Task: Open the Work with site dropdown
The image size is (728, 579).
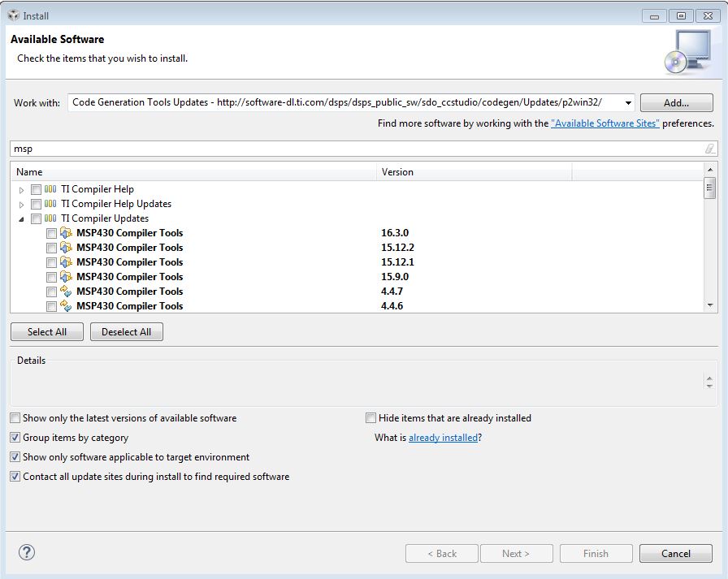Action: pyautogui.click(x=627, y=103)
